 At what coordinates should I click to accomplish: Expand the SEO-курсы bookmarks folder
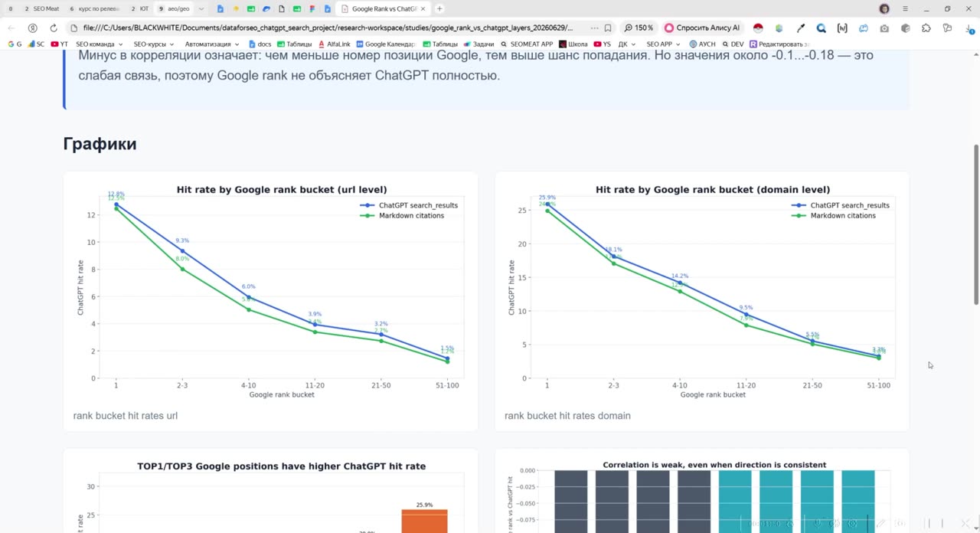tap(153, 44)
